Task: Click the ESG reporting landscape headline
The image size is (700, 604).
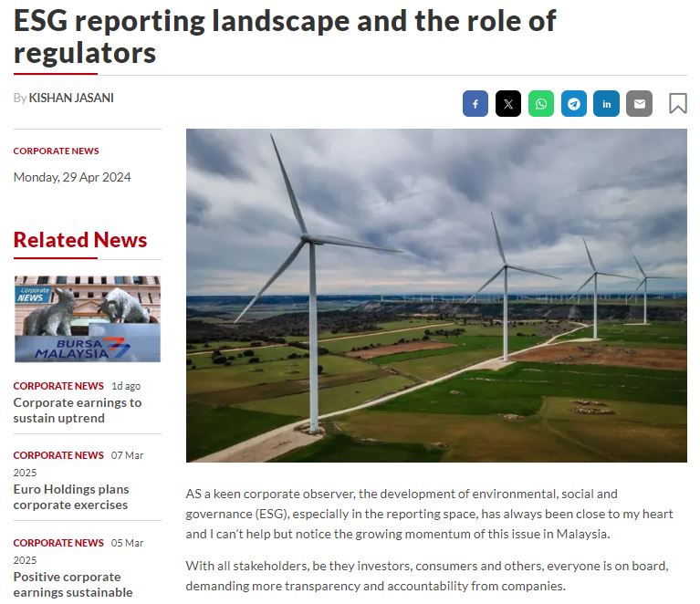Action: (285, 36)
